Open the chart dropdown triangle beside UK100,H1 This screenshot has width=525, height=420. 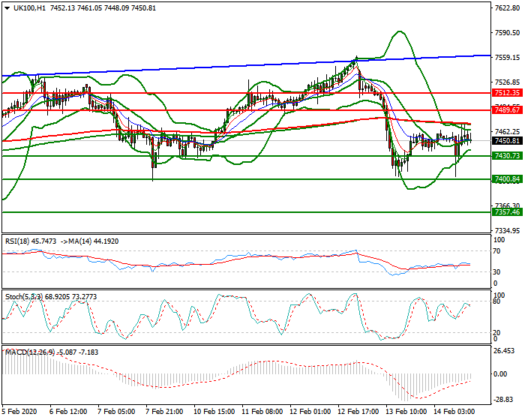[x=7, y=8]
